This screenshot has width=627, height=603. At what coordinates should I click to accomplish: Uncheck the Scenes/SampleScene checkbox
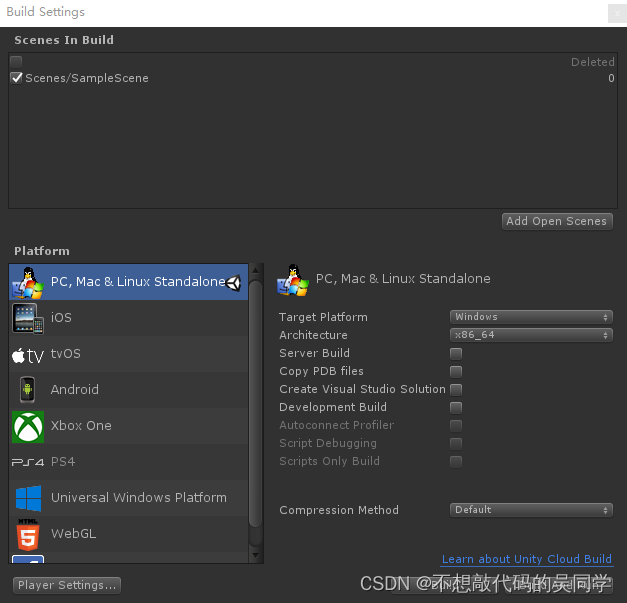point(17,78)
